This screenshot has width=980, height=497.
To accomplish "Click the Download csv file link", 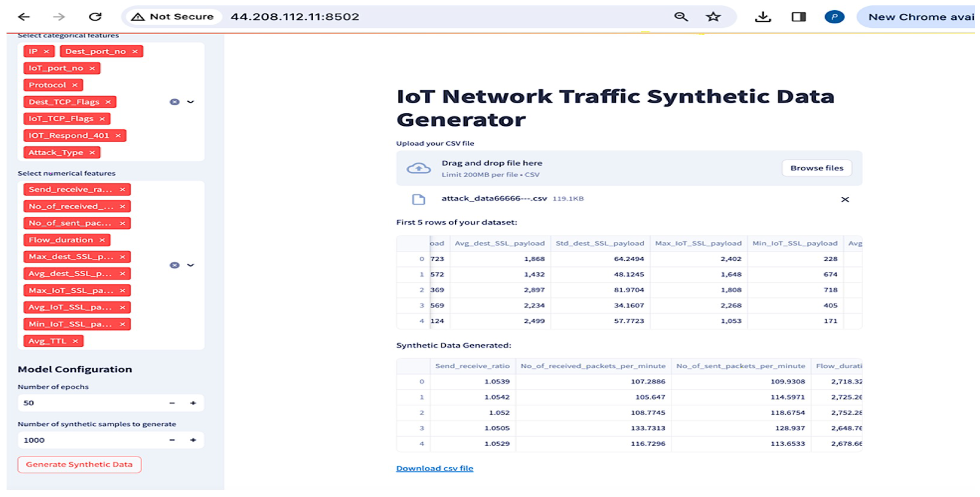I will (435, 468).
